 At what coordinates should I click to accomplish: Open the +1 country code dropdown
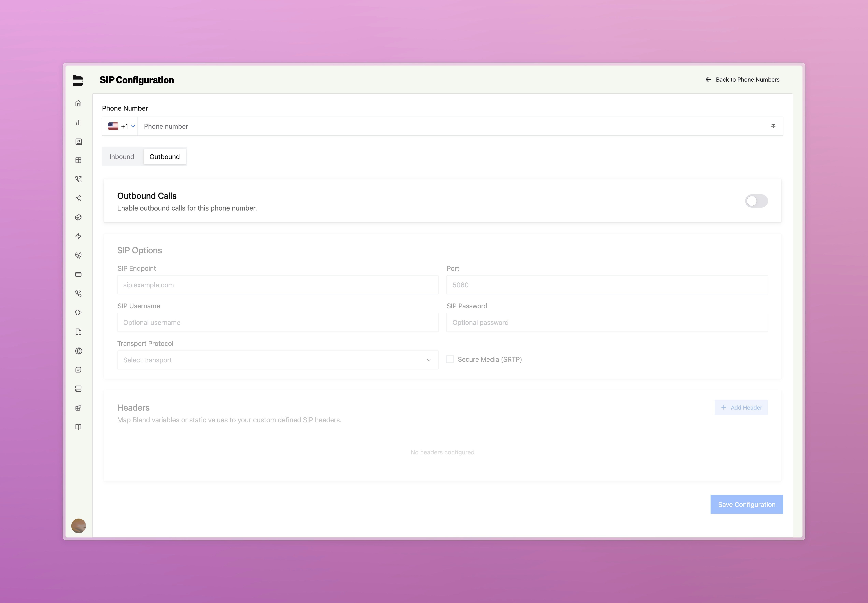point(121,127)
